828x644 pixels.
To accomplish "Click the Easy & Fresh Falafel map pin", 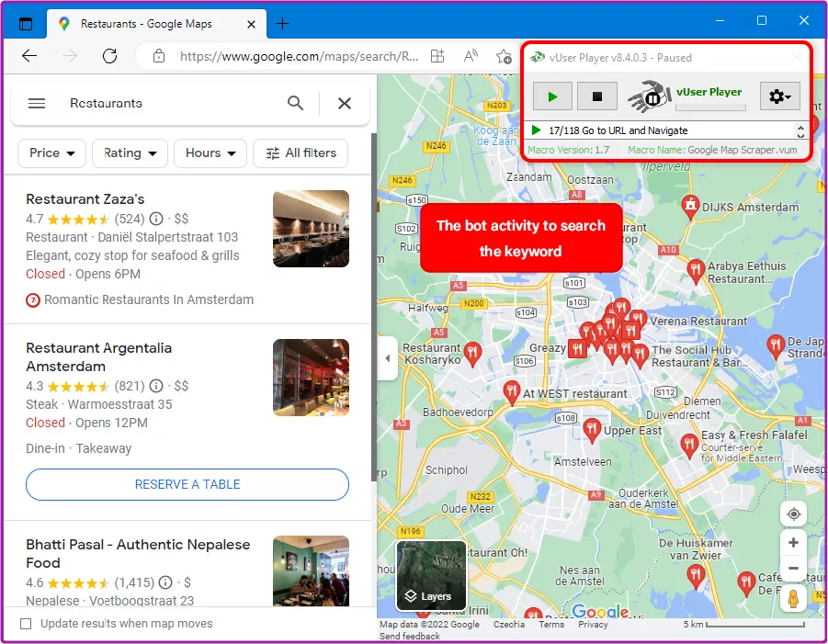I will [688, 446].
